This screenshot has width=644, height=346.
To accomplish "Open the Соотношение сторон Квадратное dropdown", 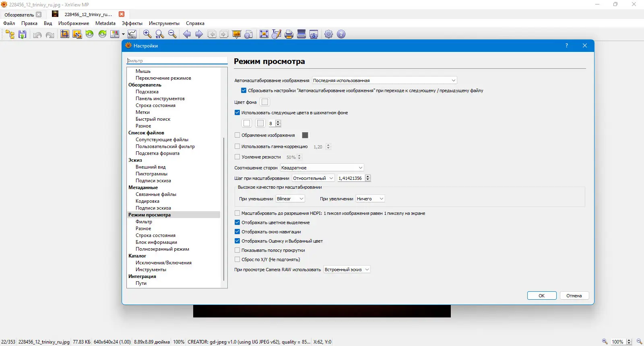I will [x=322, y=168].
